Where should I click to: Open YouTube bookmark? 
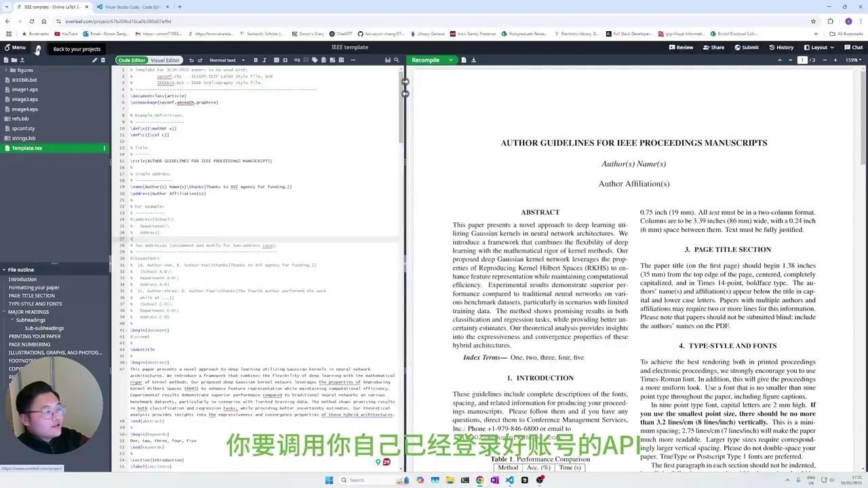click(66, 33)
